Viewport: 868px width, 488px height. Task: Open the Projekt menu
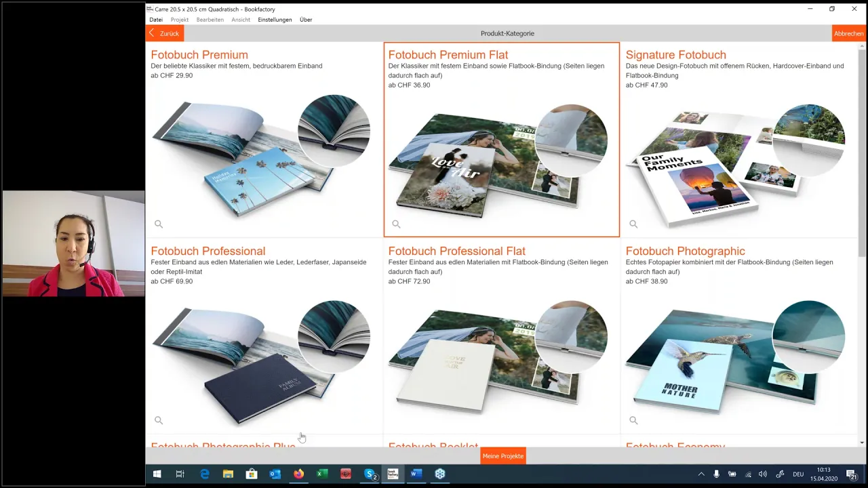(180, 20)
